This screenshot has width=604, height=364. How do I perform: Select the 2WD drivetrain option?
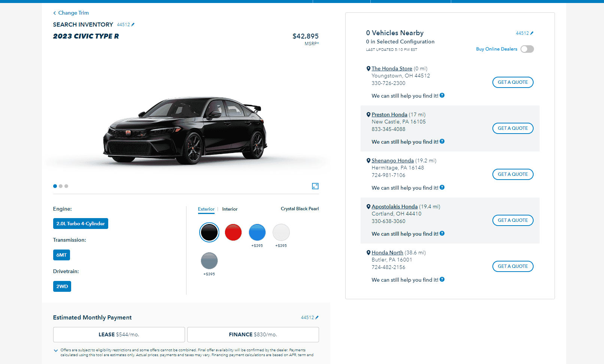pos(62,286)
